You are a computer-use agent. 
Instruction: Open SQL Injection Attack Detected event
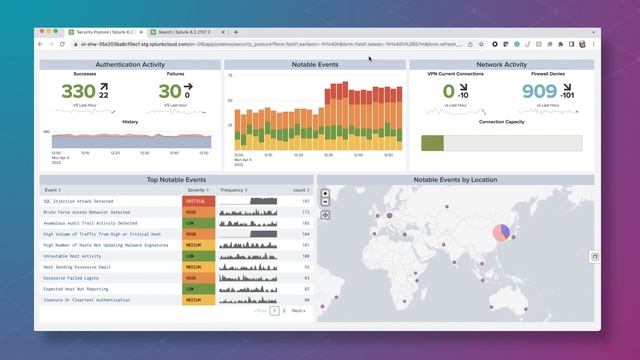(78, 201)
